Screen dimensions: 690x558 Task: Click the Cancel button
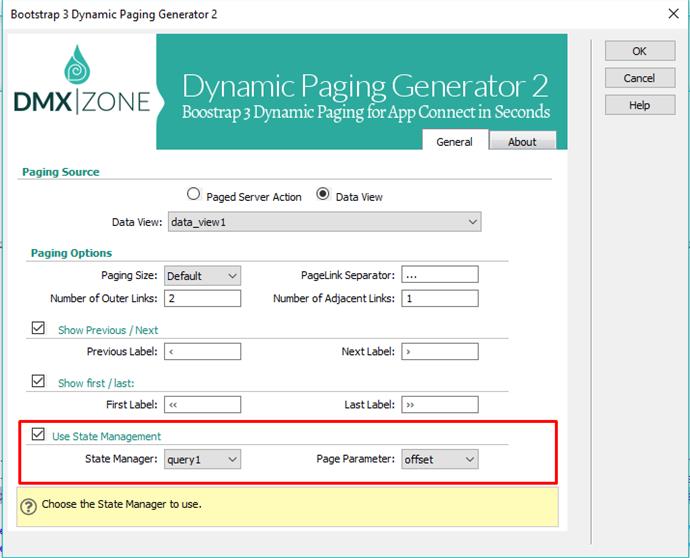coord(639,78)
